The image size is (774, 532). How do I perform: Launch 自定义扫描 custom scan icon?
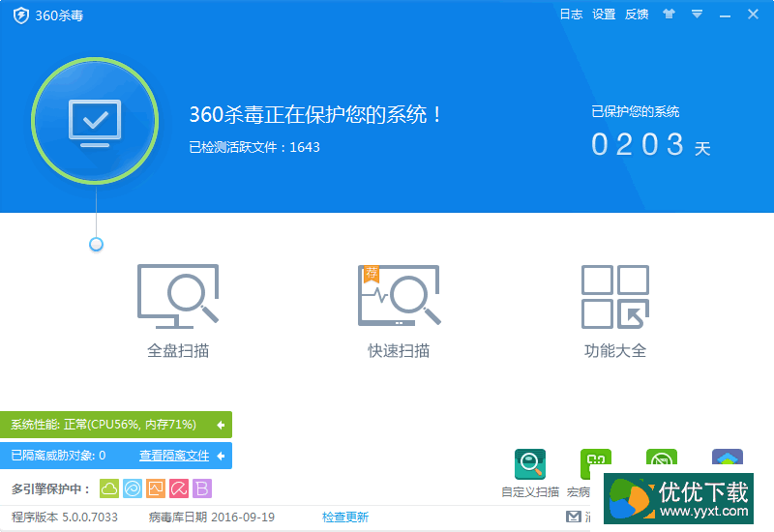tap(530, 464)
